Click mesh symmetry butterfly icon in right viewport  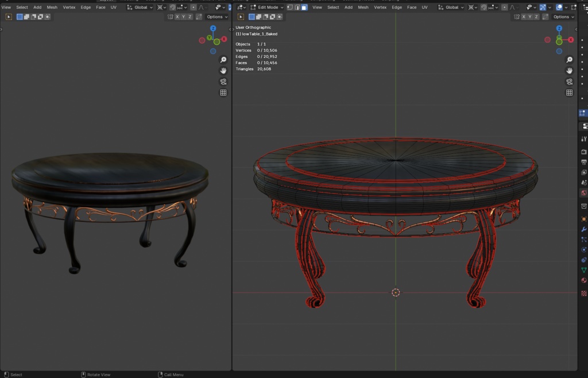(x=517, y=17)
